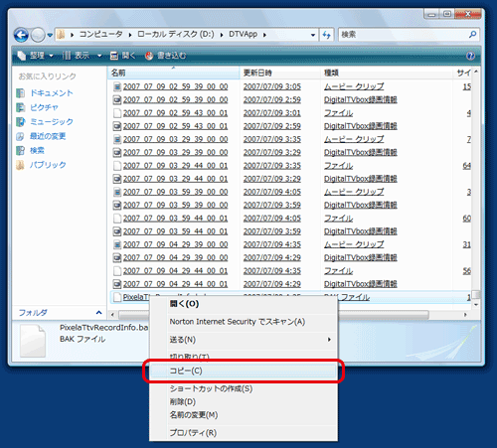Sort by 更新日時 column header
The height and width of the screenshot is (448, 497).
[x=280, y=73]
